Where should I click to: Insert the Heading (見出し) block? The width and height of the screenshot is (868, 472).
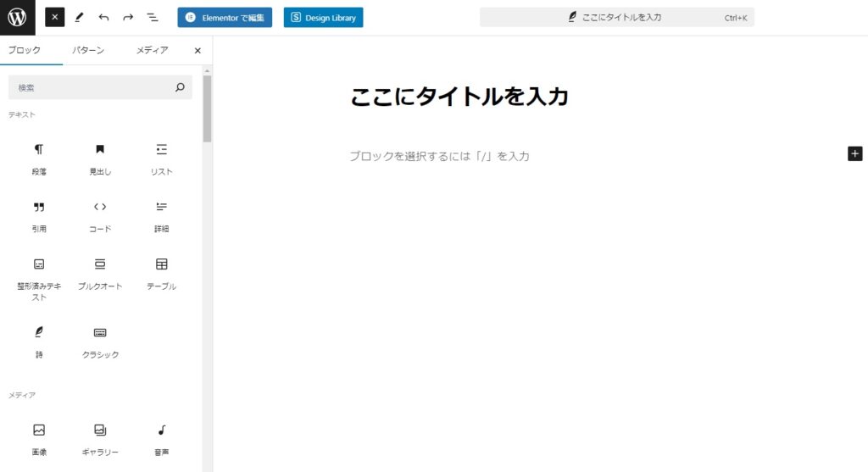pyautogui.click(x=100, y=158)
